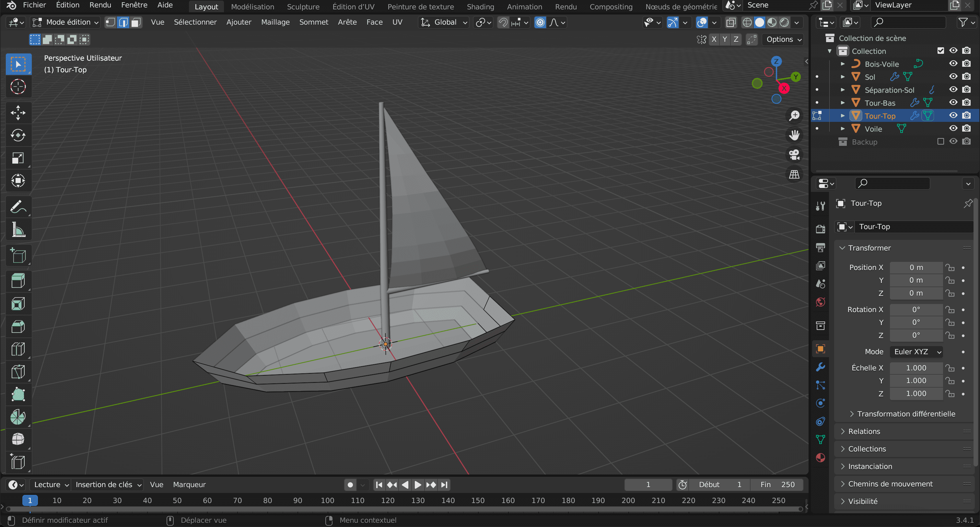Click the Séparation-Sol outliner row

pyautogui.click(x=890, y=90)
